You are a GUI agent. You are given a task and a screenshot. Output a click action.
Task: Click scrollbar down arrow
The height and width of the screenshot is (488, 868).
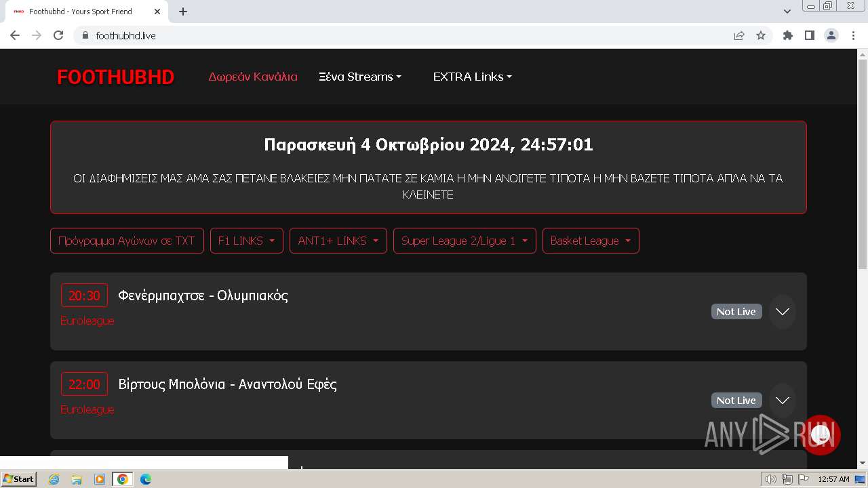pyautogui.click(x=863, y=463)
